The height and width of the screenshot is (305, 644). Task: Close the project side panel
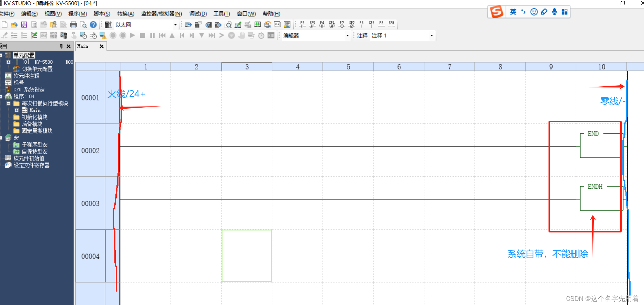[x=68, y=46]
